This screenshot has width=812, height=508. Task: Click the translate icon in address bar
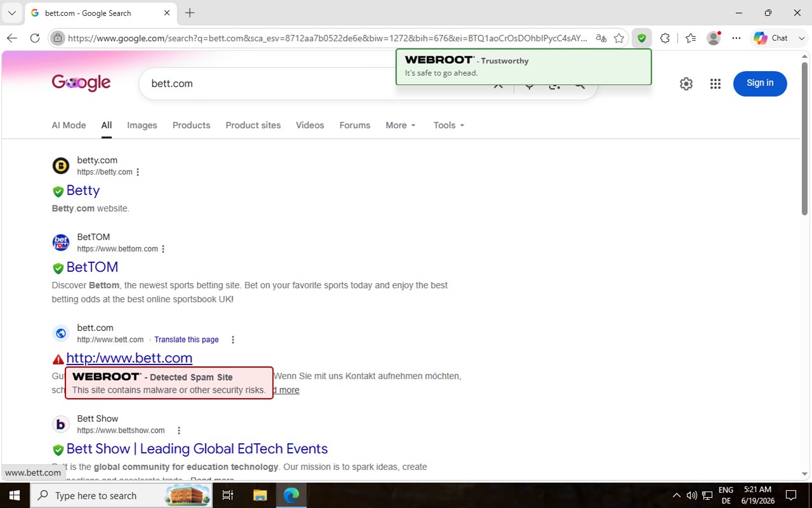[601, 38]
